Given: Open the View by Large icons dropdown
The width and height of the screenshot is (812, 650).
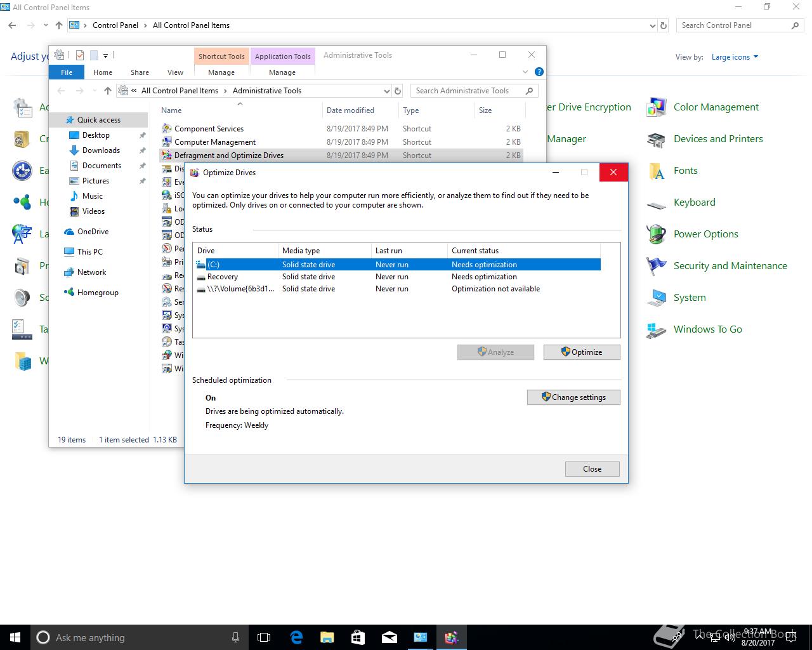Looking at the screenshot, I should [x=735, y=57].
